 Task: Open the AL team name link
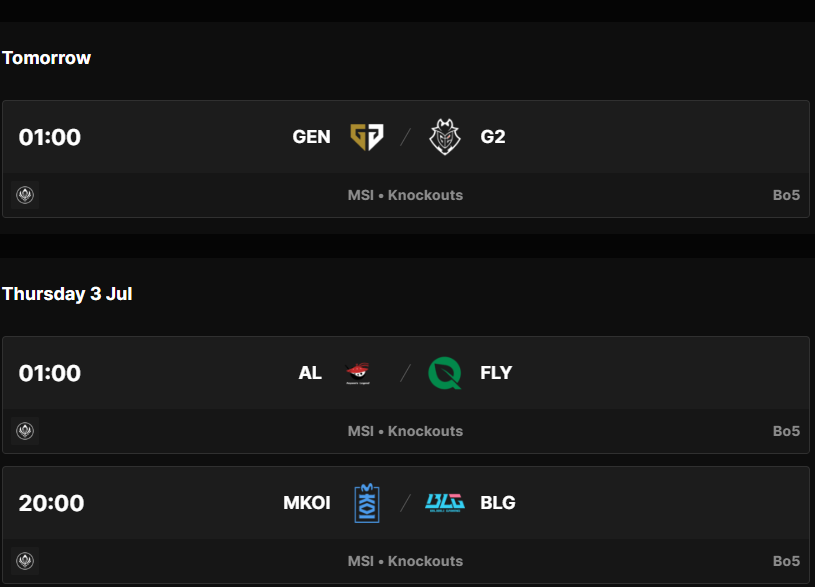tap(310, 373)
